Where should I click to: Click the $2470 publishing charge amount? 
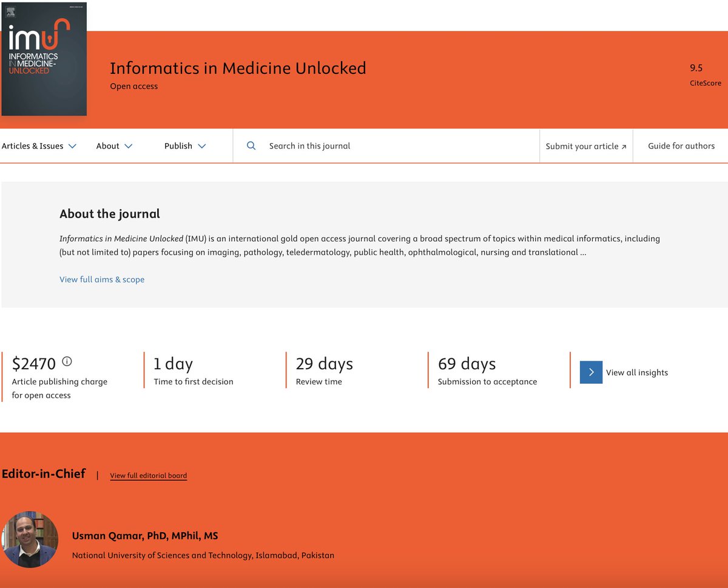pyautogui.click(x=34, y=364)
